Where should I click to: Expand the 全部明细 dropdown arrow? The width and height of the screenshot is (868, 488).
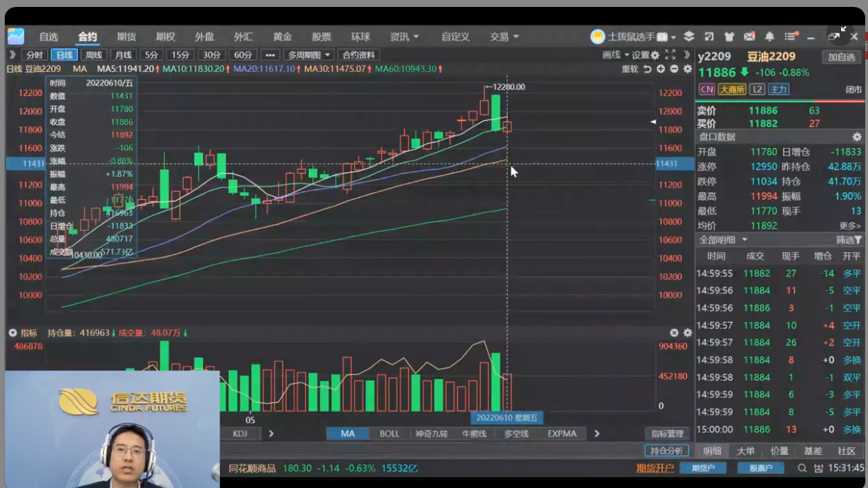[x=744, y=240]
